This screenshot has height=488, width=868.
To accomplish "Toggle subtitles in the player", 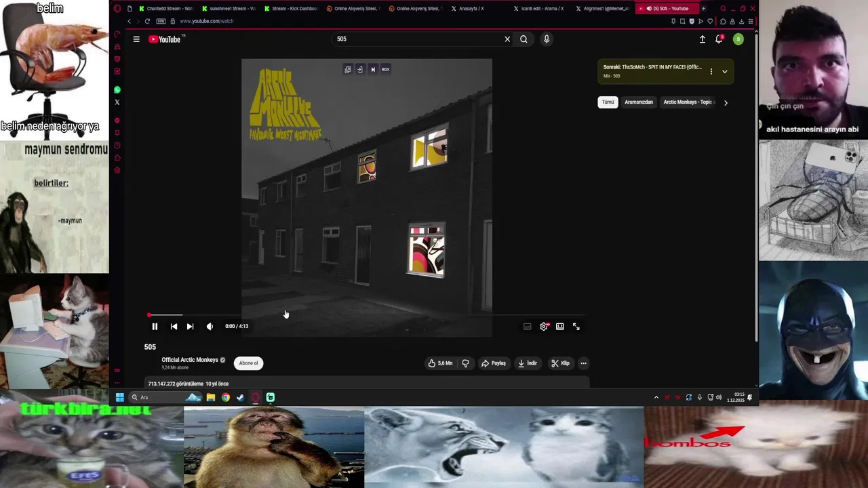I will coord(528,327).
